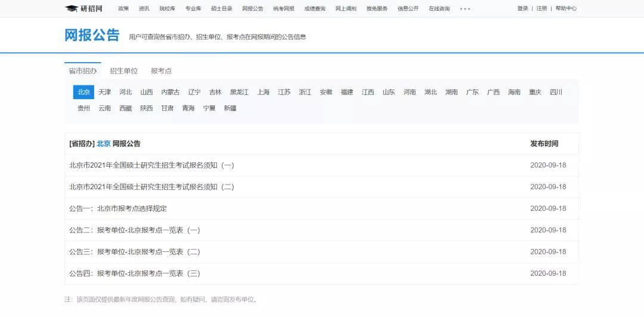Select the highlighted 北京 province button
The image size is (644, 317).
[x=84, y=92]
